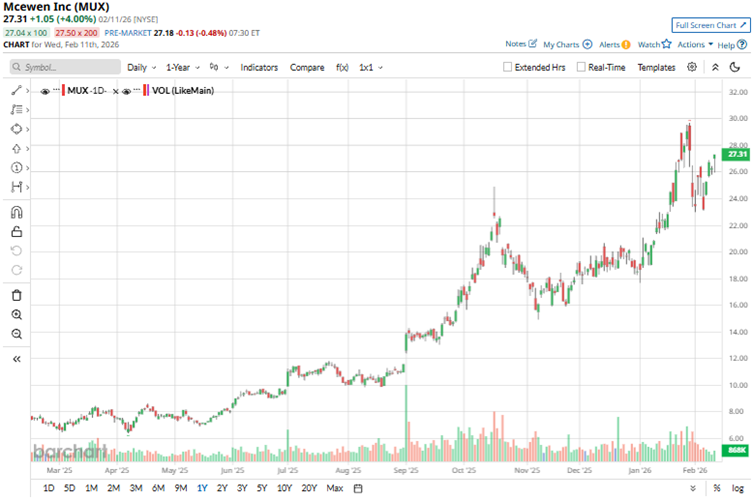The height and width of the screenshot is (500, 752).
Task: Open the Help link
Action: pyautogui.click(x=732, y=45)
